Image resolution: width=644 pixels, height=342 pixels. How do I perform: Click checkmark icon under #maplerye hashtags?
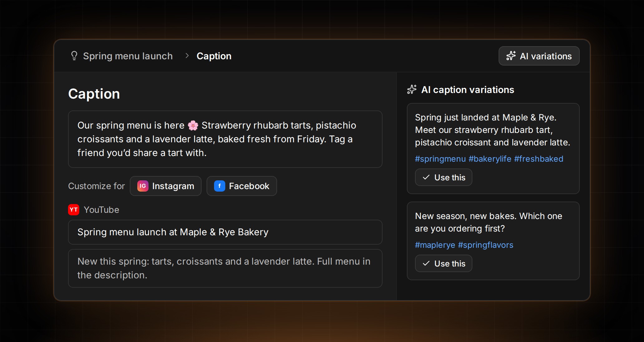426,263
